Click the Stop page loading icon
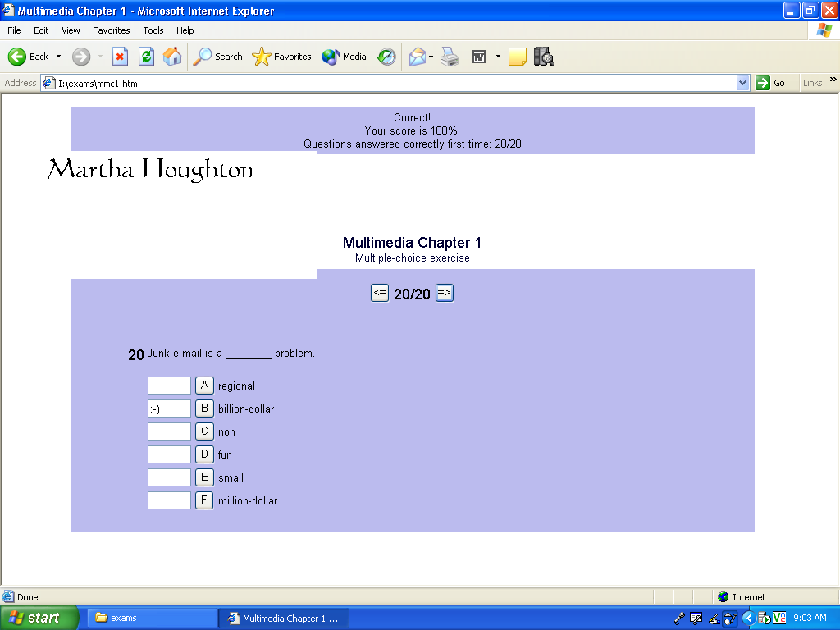Image resolution: width=840 pixels, height=630 pixels. [x=120, y=57]
